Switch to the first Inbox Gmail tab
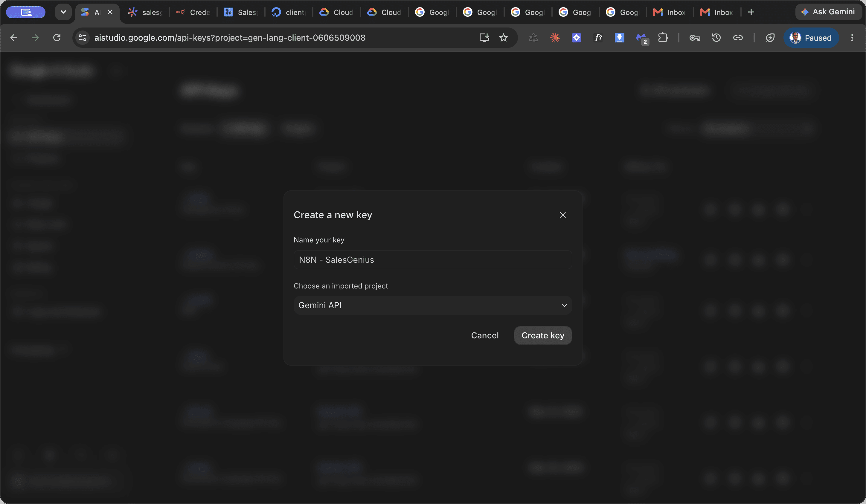Viewport: 866px width, 504px height. [670, 12]
